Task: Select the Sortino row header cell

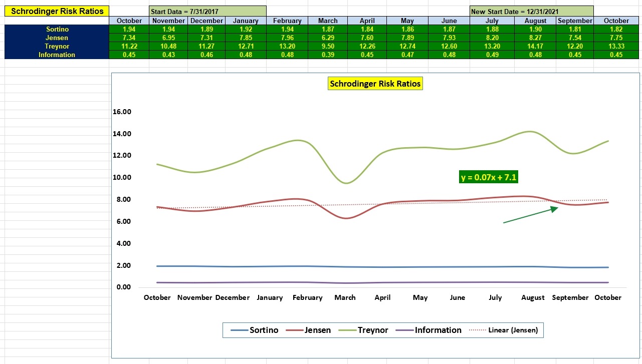Action: click(x=57, y=30)
